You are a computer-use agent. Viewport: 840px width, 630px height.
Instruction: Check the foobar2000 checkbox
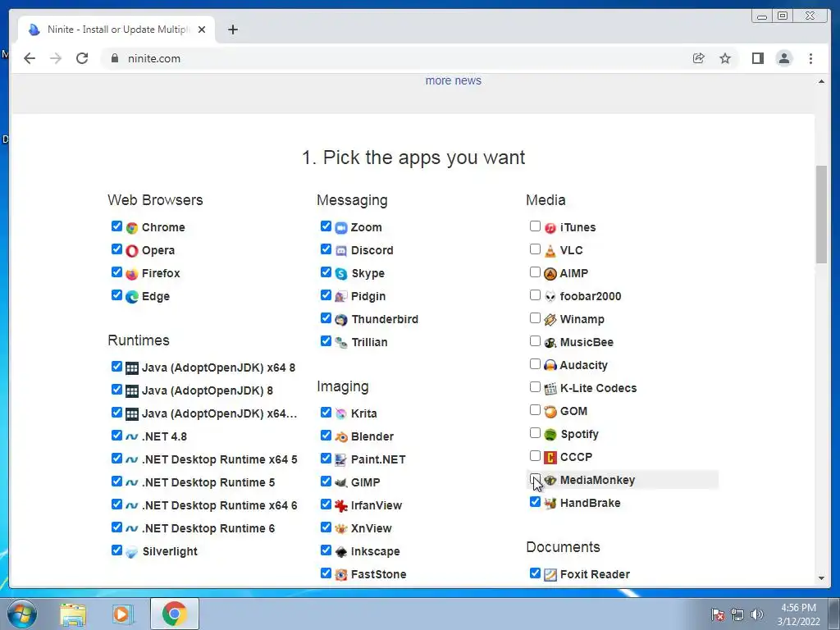click(x=535, y=295)
